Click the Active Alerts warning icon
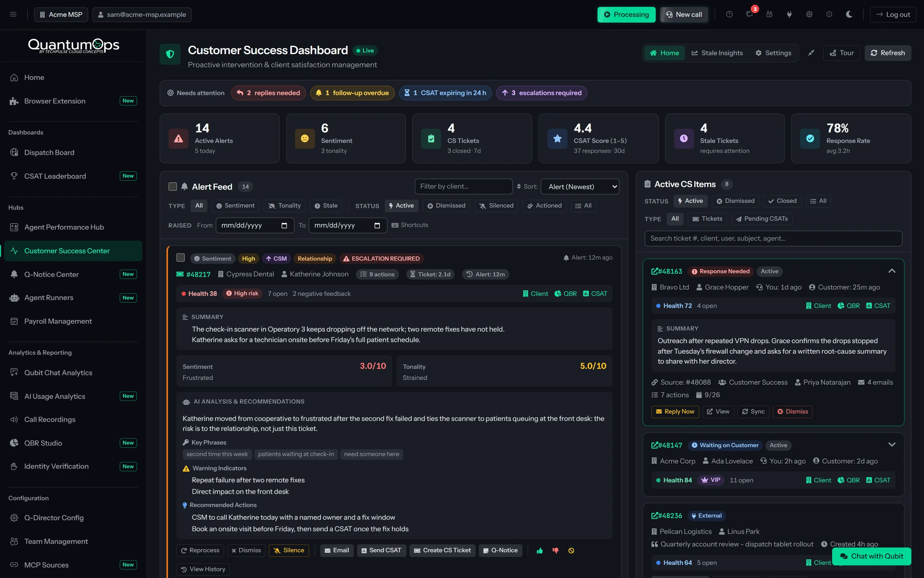Image resolution: width=924 pixels, height=578 pixels. point(178,138)
